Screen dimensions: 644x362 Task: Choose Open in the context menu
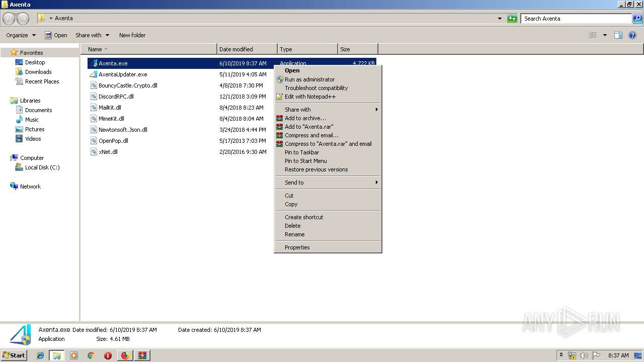[328, 71]
